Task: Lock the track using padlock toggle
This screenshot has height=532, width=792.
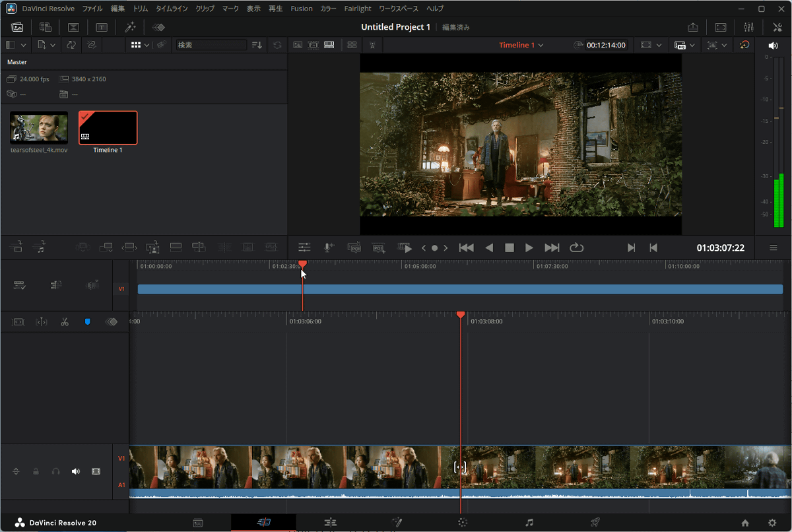Action: point(36,471)
